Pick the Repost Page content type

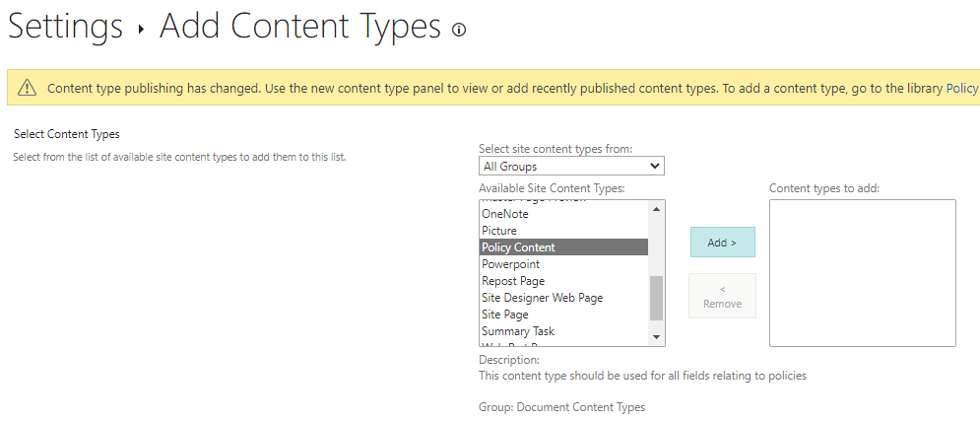coord(512,281)
